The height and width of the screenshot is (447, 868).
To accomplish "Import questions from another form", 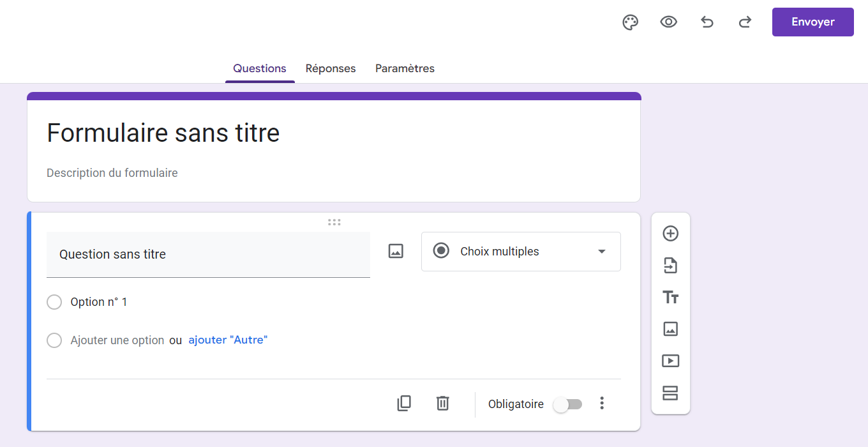I will 670,266.
